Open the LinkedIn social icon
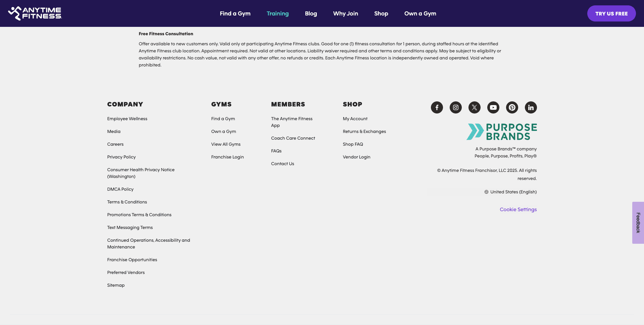644x325 pixels. tap(531, 107)
